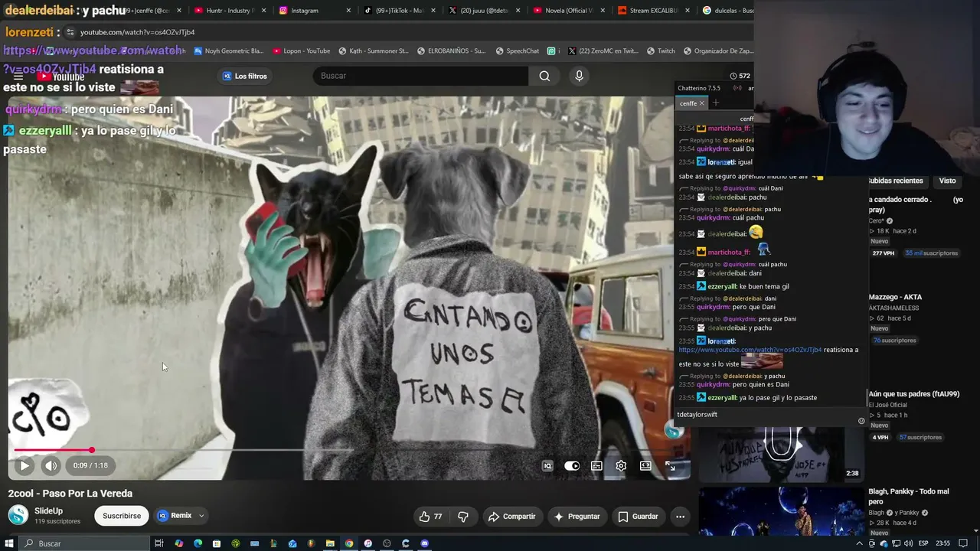Open the ELROBANIÑOS bookmark

click(451, 51)
